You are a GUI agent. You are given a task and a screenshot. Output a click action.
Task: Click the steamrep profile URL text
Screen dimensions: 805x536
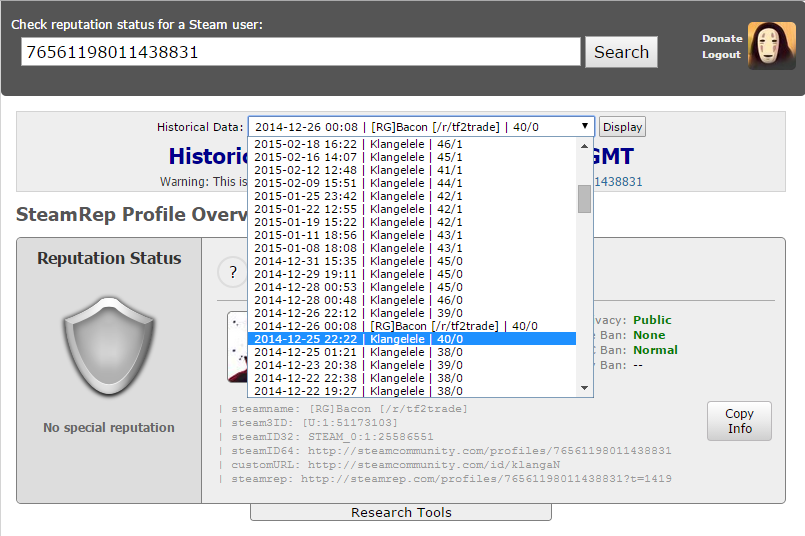coord(486,478)
